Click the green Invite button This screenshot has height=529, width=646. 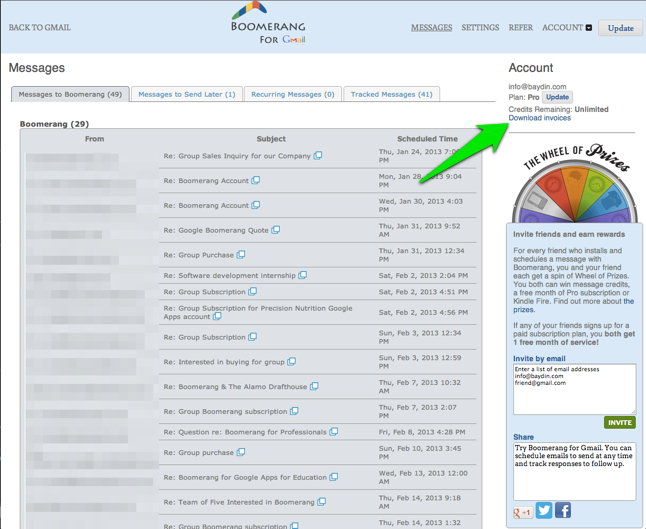point(620,422)
